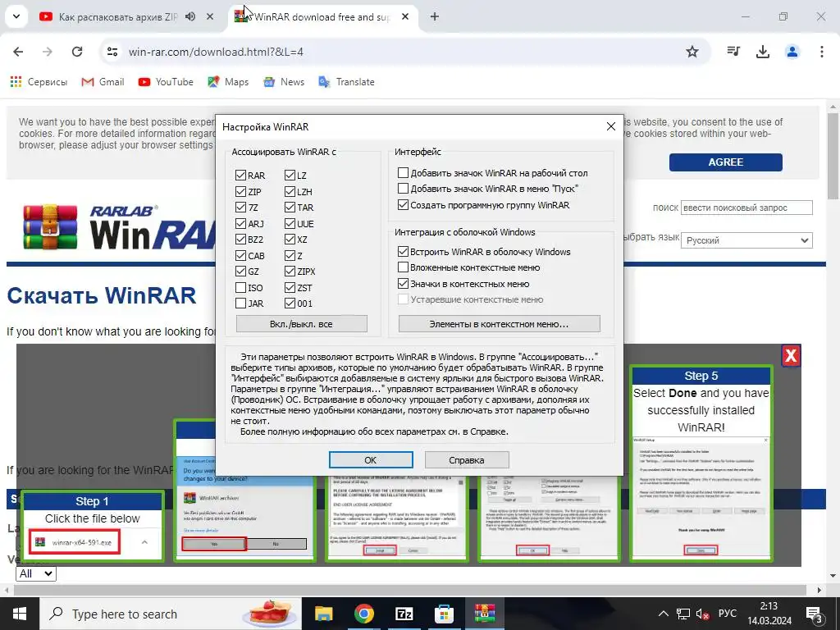840x630 pixels.
Task: Click winrar-x64-591.exe in Step 1 card
Action: coord(75,542)
